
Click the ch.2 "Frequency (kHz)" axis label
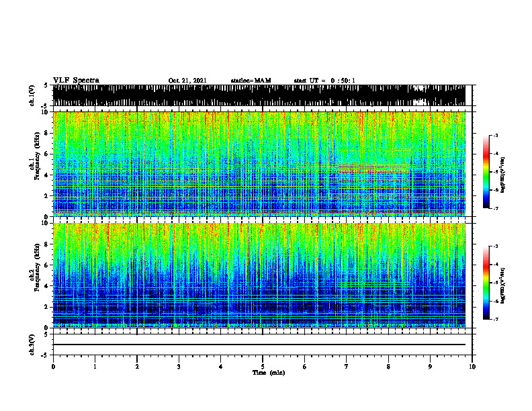37,267
